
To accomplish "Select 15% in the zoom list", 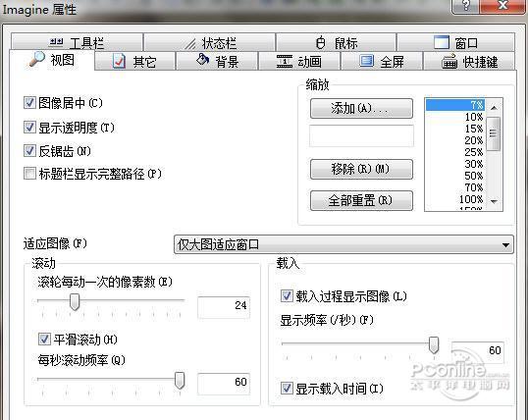I will tap(455, 129).
